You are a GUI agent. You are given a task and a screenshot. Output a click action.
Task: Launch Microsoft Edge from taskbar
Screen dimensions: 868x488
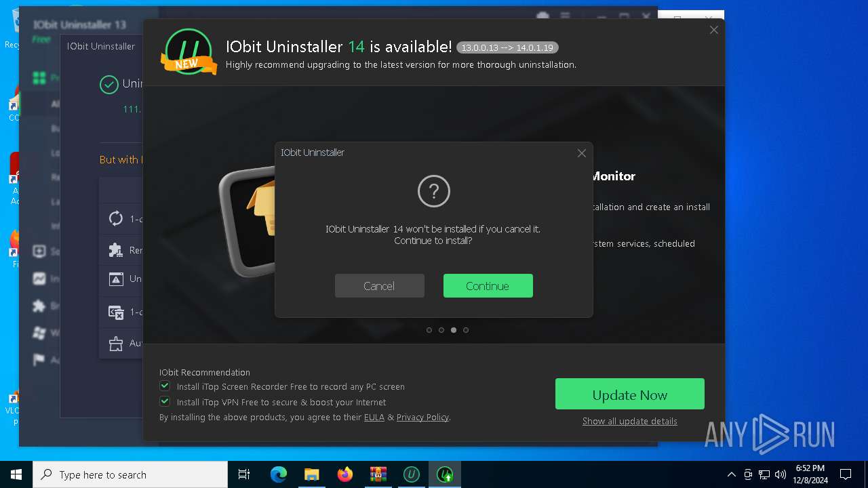click(x=279, y=474)
